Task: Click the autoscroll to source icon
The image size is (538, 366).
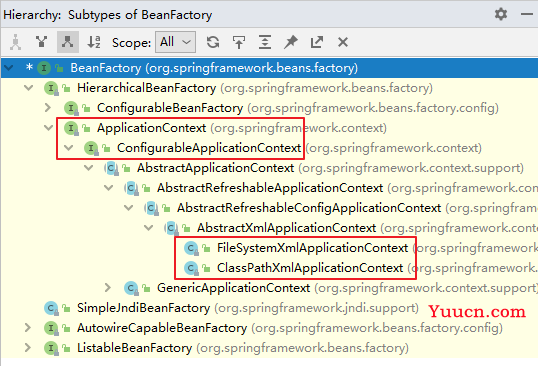Action: 239,42
